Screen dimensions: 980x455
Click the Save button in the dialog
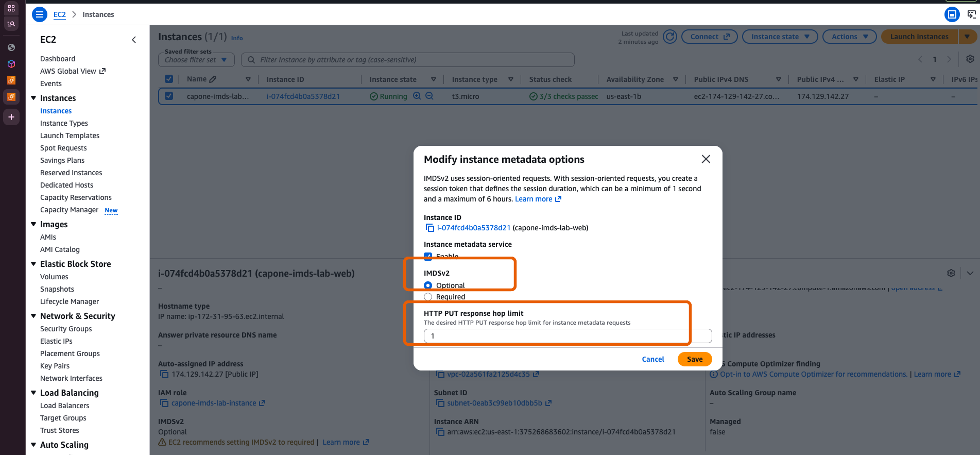pyautogui.click(x=695, y=359)
